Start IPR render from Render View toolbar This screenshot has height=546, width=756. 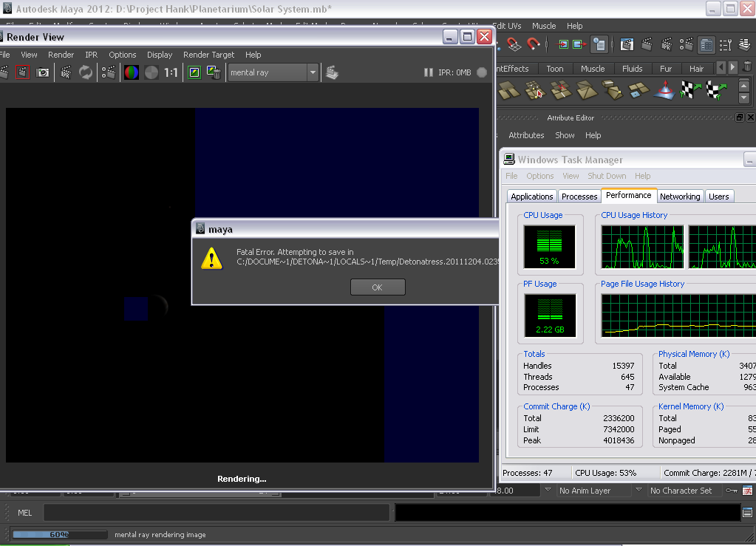click(x=66, y=72)
